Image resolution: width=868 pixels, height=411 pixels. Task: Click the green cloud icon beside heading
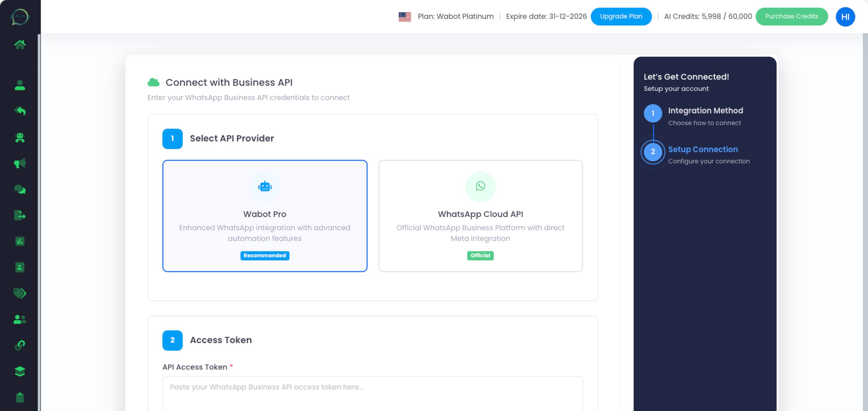point(154,82)
